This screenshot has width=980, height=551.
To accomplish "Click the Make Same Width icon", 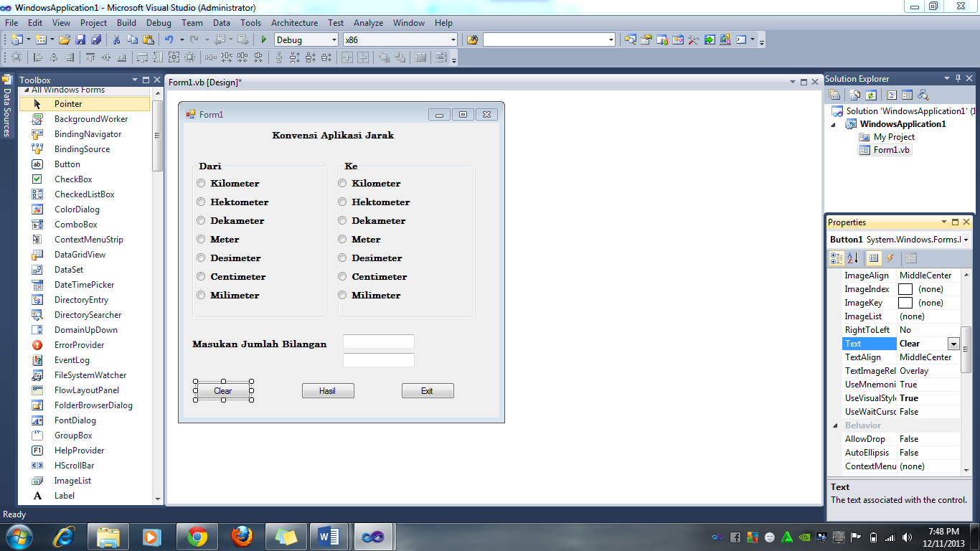I will [142, 58].
